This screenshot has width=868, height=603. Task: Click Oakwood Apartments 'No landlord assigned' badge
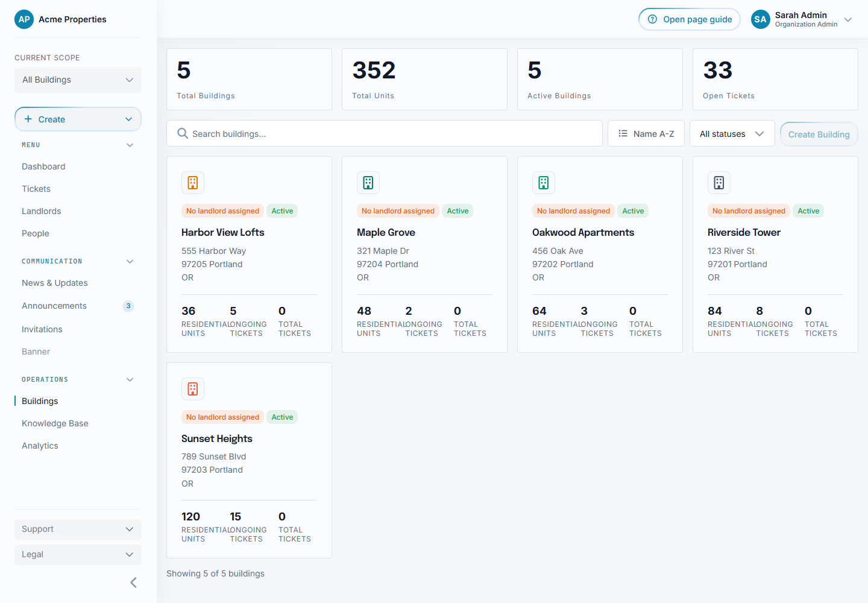573,211
